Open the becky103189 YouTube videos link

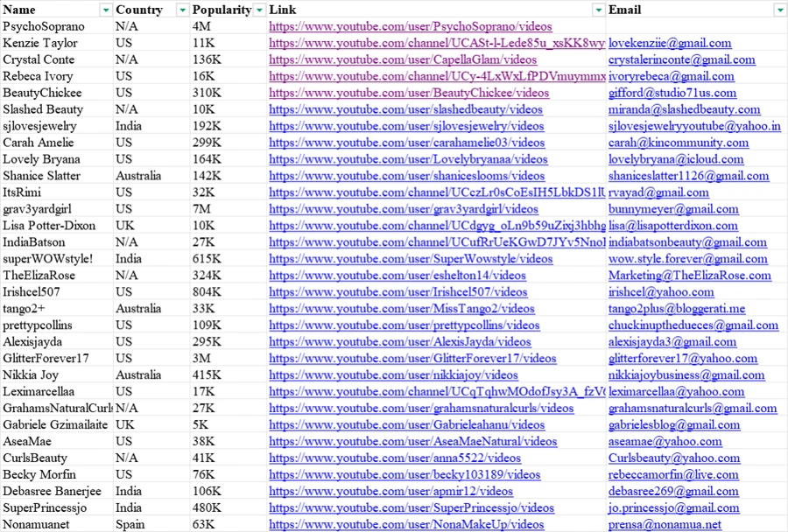405,474
